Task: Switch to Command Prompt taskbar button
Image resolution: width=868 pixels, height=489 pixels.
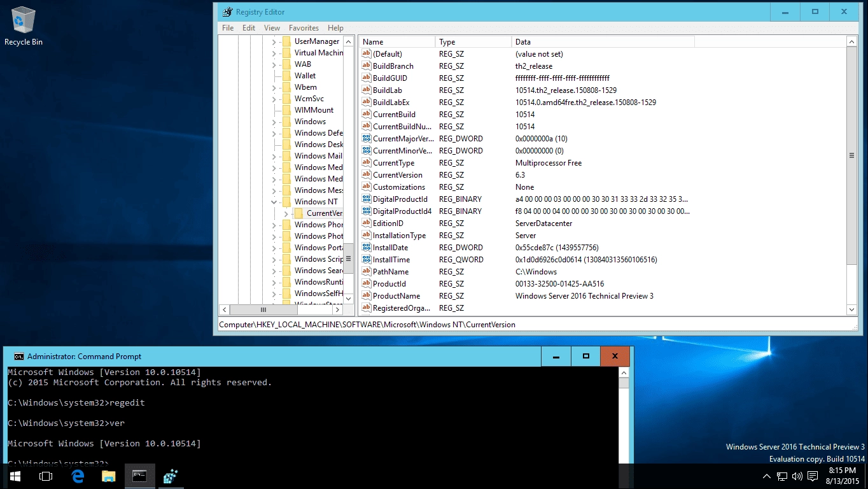Action: click(140, 476)
